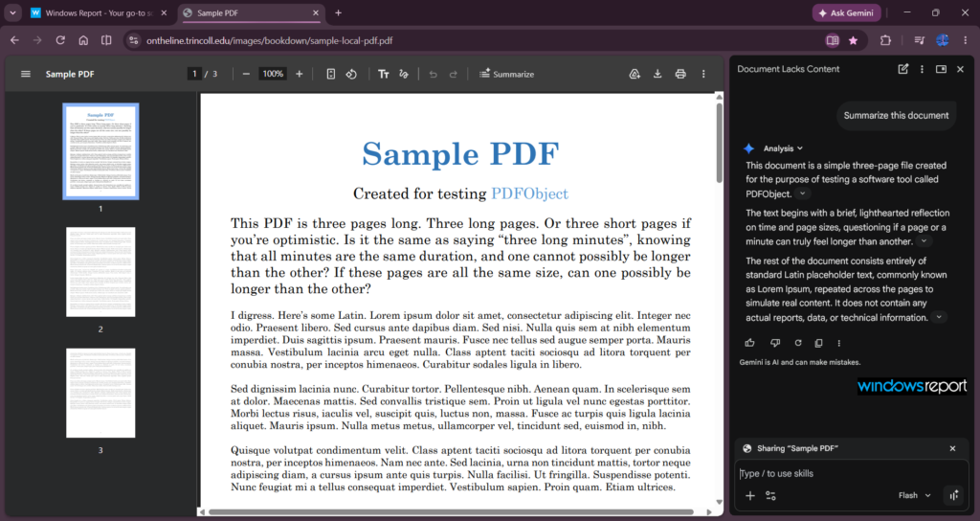Download the PDF file
This screenshot has width=980, height=521.
click(x=657, y=74)
